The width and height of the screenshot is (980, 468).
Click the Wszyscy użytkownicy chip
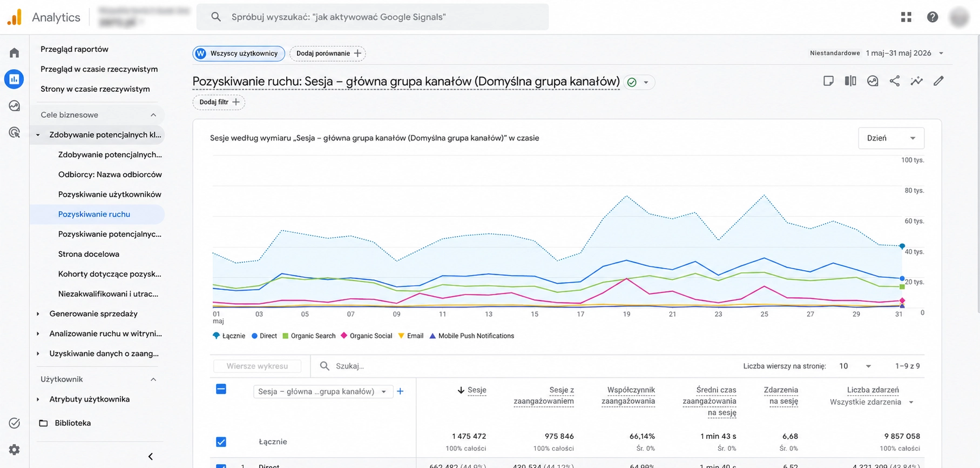tap(239, 54)
